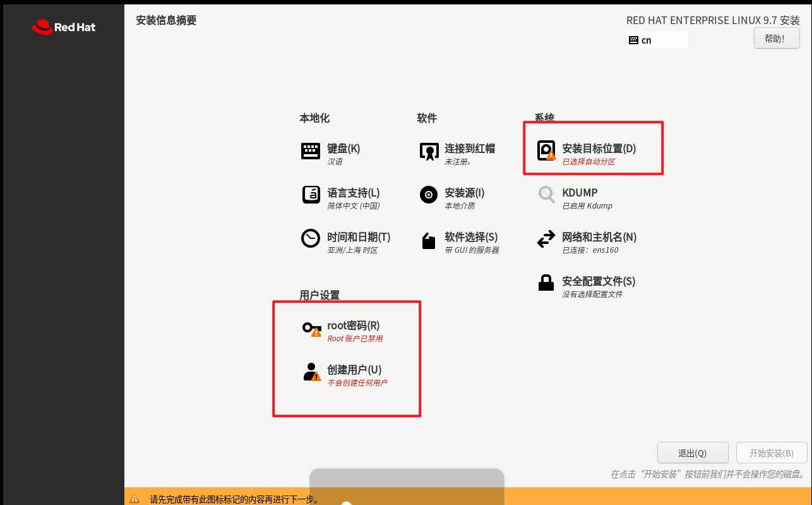Screen dimensions: 812x505
Task: Click the KDUMP magnifier icon
Action: (546, 194)
